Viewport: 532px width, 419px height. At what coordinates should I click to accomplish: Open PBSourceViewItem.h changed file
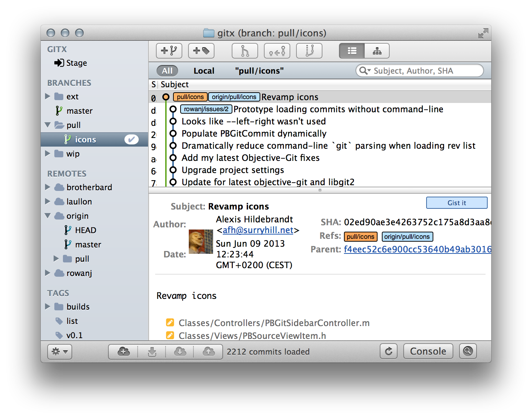pyautogui.click(x=252, y=336)
